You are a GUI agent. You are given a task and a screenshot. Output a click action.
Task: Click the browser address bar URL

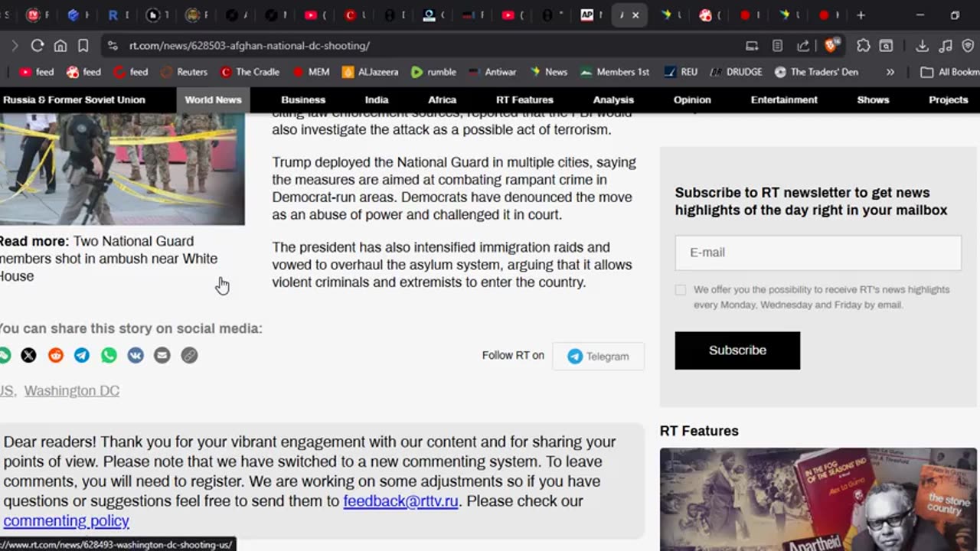(250, 46)
